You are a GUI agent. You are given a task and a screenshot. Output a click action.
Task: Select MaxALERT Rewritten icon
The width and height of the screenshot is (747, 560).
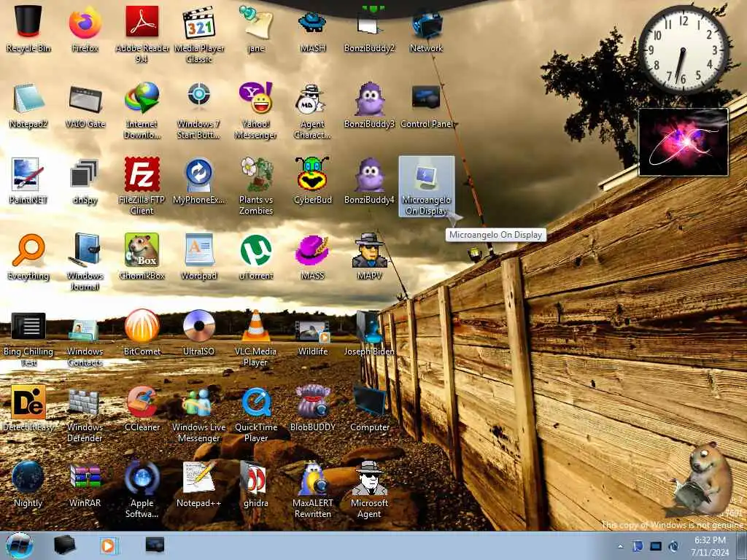[312, 489]
